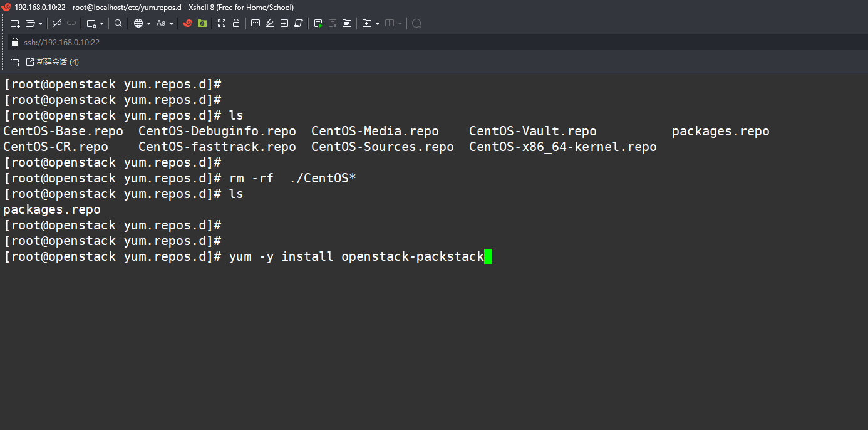Click the Script scroll icon
868x430 pixels.
pos(299,23)
